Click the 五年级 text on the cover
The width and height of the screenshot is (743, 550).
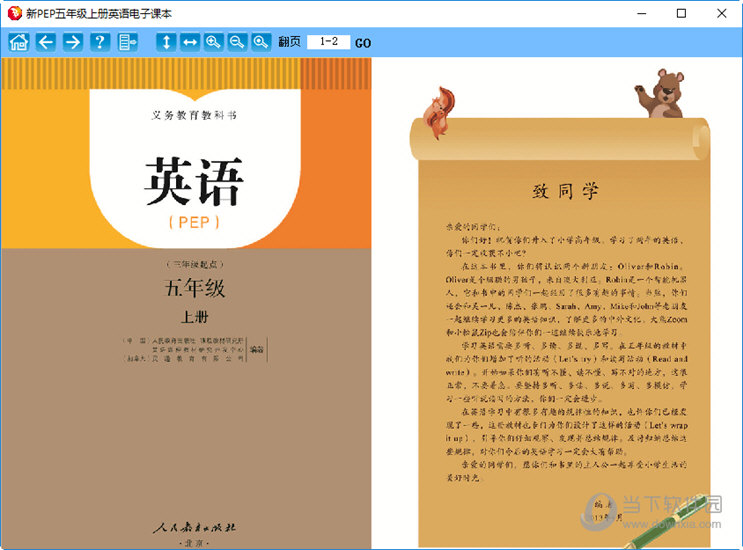[194, 288]
